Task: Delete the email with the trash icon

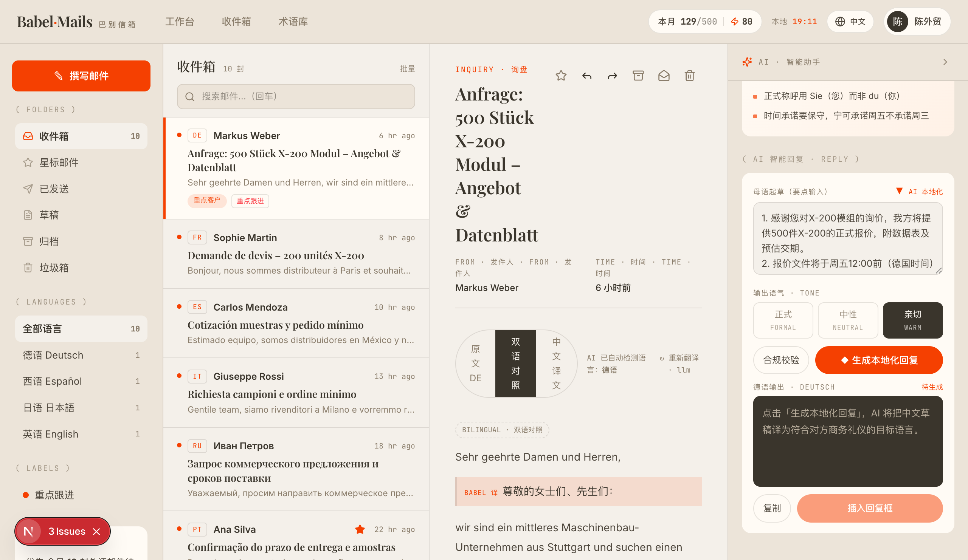Action: (x=689, y=76)
